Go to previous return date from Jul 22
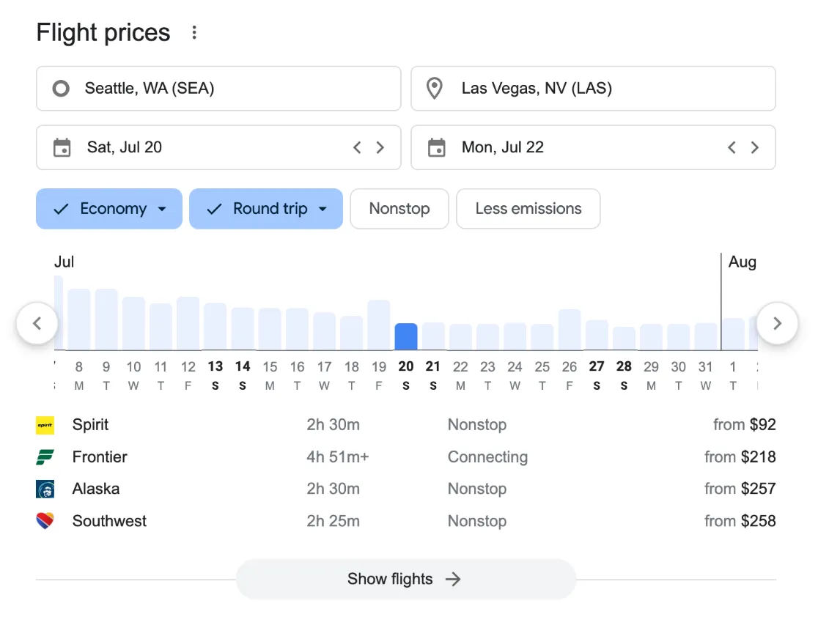Image resolution: width=840 pixels, height=617 pixels. click(x=732, y=147)
